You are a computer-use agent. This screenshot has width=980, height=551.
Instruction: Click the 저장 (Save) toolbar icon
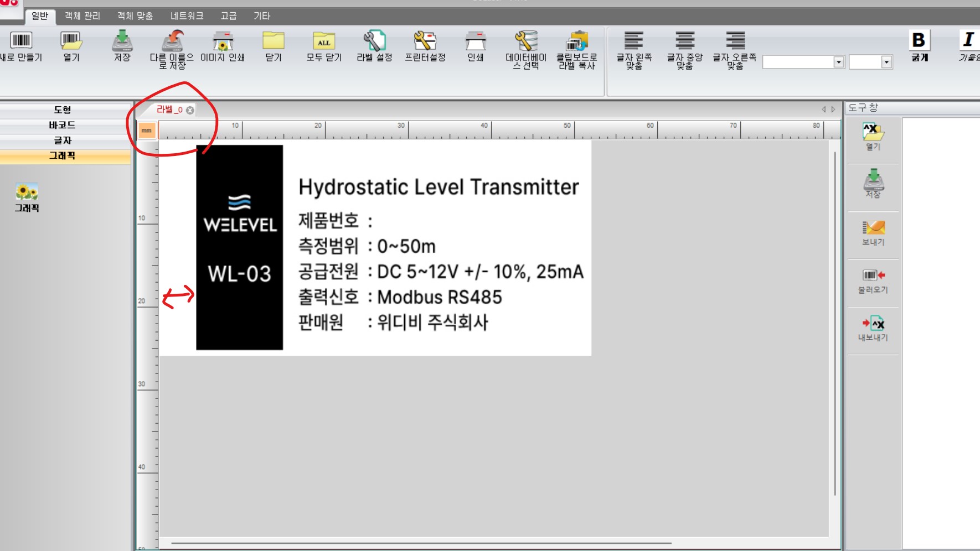tap(122, 41)
